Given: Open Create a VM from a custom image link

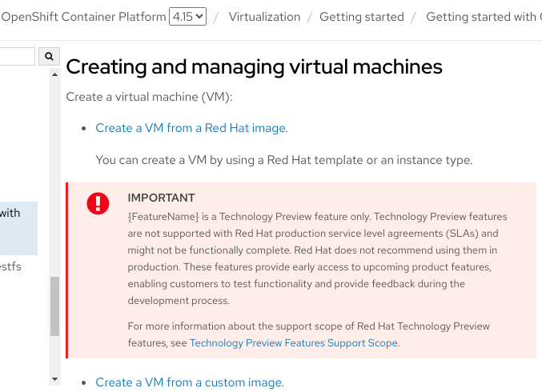Looking at the screenshot, I should (189, 382).
